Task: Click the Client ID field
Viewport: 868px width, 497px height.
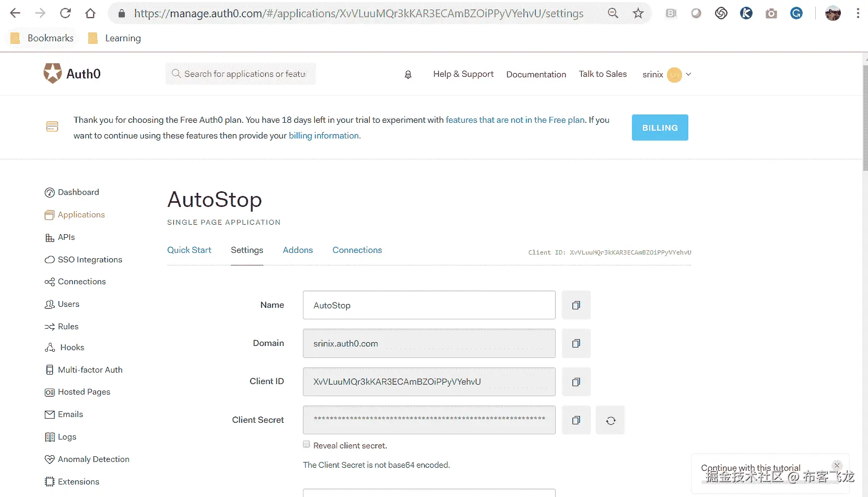Action: 429,382
